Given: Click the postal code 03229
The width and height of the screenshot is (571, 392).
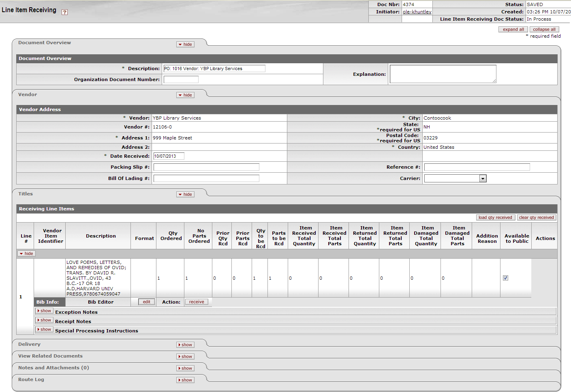Looking at the screenshot, I should 430,138.
